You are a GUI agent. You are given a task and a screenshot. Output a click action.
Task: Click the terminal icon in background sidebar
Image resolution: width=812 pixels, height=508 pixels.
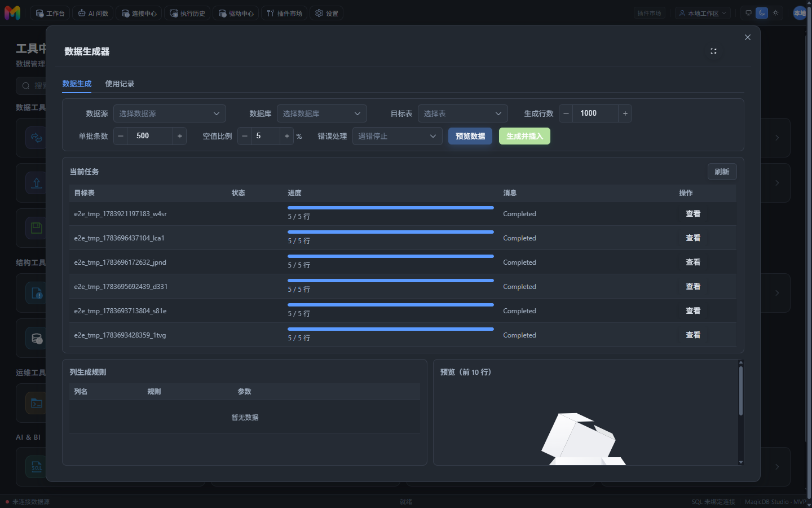(37, 403)
